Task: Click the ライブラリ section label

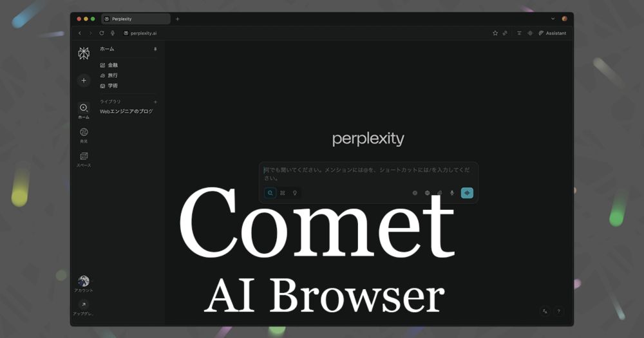Action: point(110,102)
